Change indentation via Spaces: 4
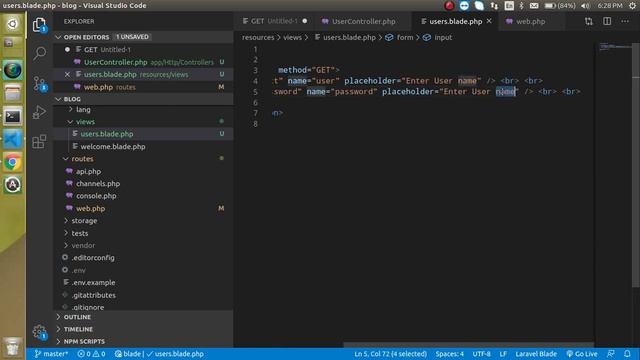Screen dimensions: 640x360 pos(449,354)
